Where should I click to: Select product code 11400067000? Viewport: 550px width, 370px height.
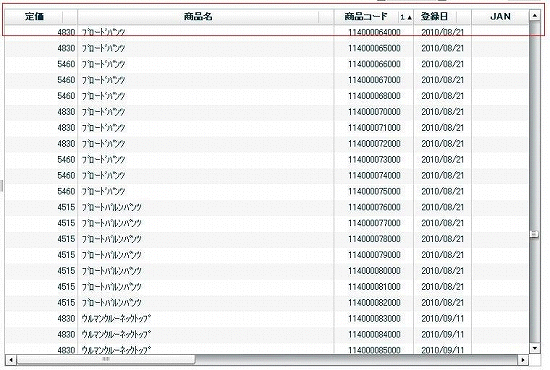[374, 80]
